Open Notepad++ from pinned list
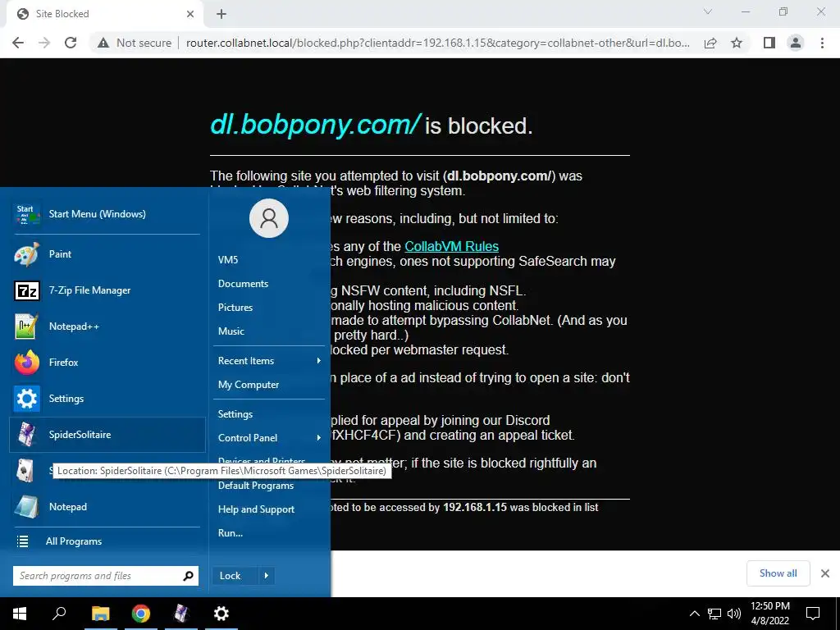This screenshot has height=630, width=840. 107,326
